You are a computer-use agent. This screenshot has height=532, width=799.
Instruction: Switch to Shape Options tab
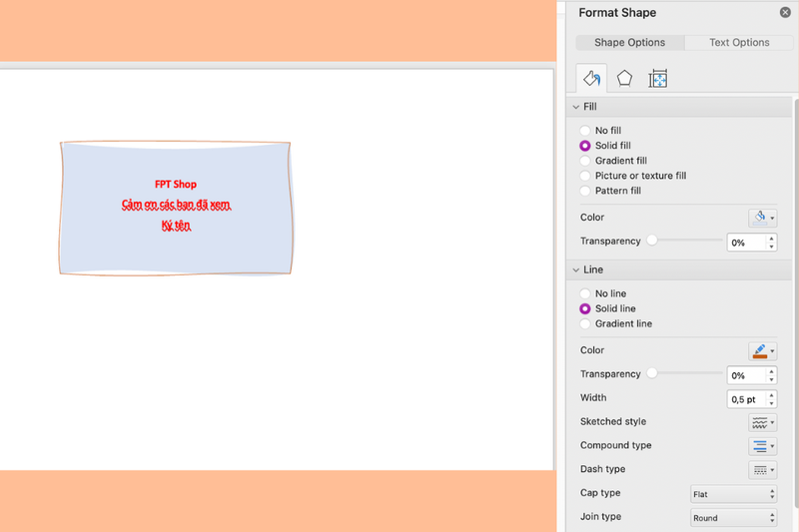(630, 42)
